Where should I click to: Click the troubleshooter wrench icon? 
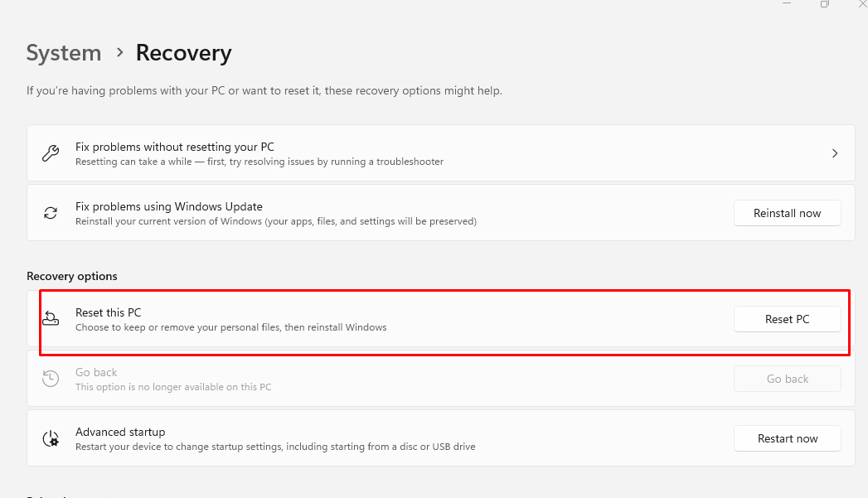coord(51,152)
